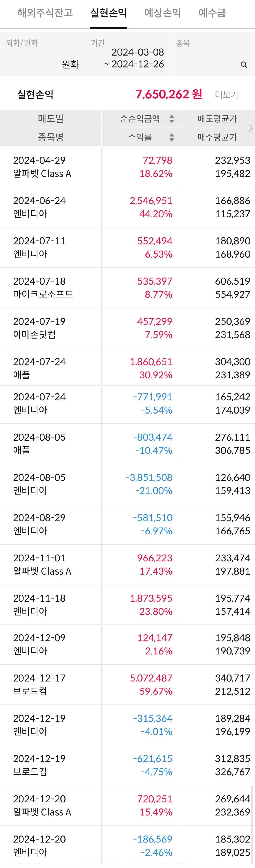Image resolution: width=255 pixels, height=868 pixels.
Task: Select the 2024-12-17 브로드컴 row
Action: click(127, 684)
